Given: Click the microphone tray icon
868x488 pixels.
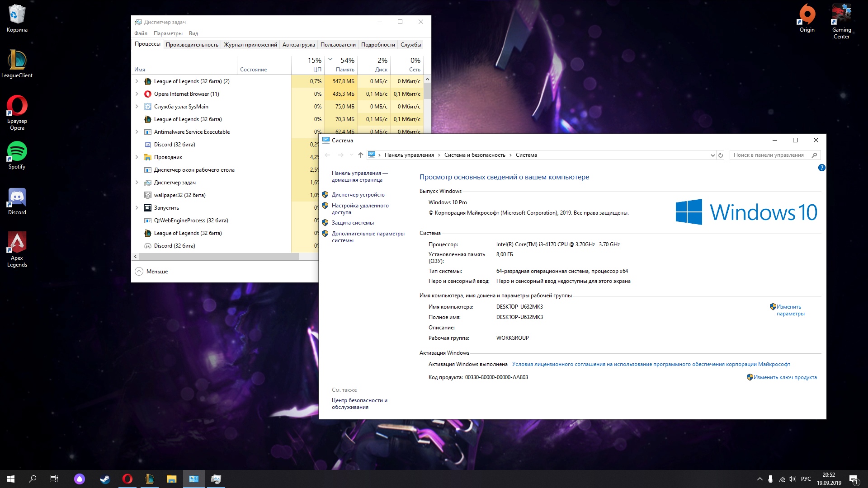Looking at the screenshot, I should tap(770, 479).
